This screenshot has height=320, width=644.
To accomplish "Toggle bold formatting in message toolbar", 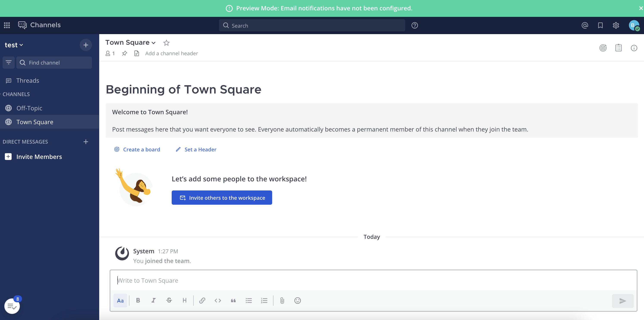I will (138, 300).
